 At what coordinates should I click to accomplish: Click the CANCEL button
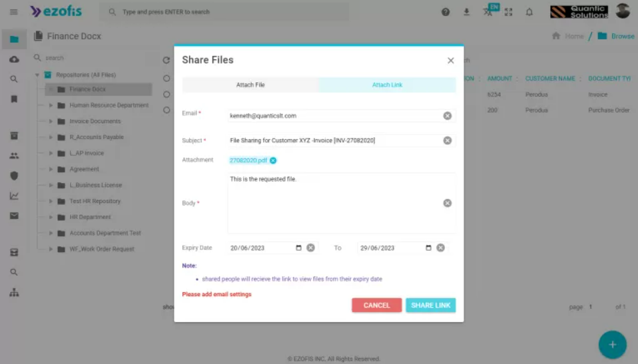[376, 305]
